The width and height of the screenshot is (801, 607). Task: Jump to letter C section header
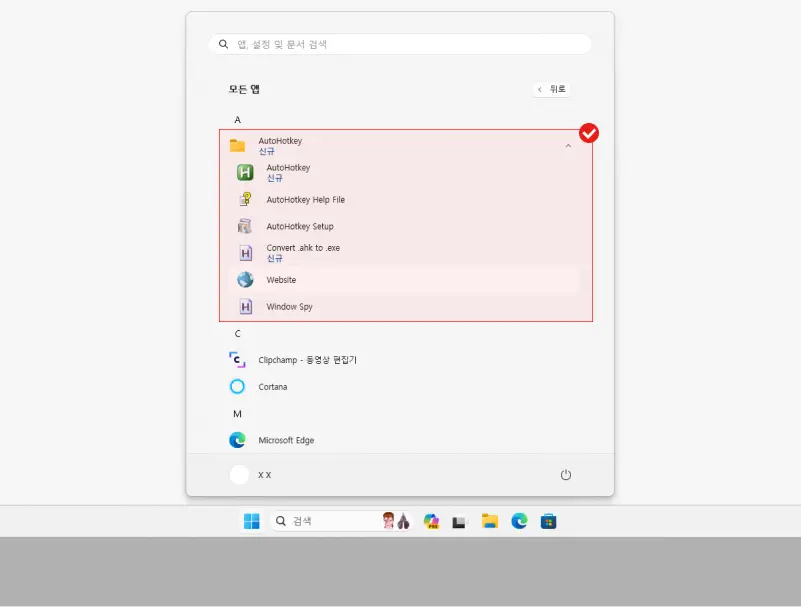click(238, 334)
